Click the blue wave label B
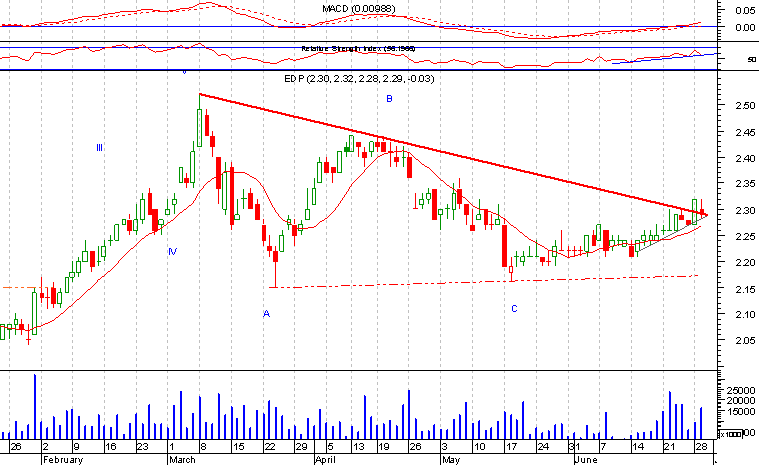 point(389,99)
